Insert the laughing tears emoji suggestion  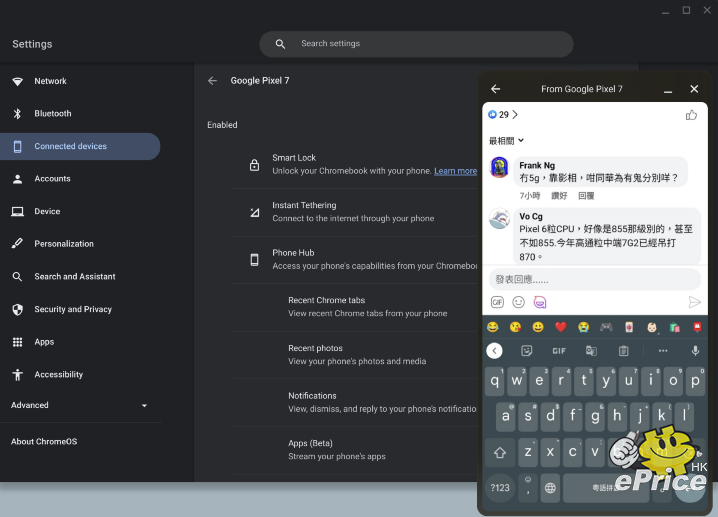493,327
